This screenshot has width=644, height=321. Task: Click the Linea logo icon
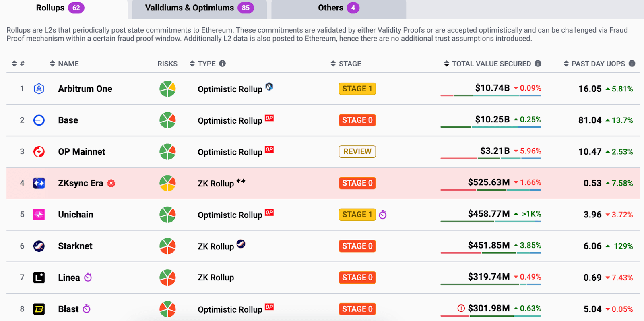click(x=39, y=278)
